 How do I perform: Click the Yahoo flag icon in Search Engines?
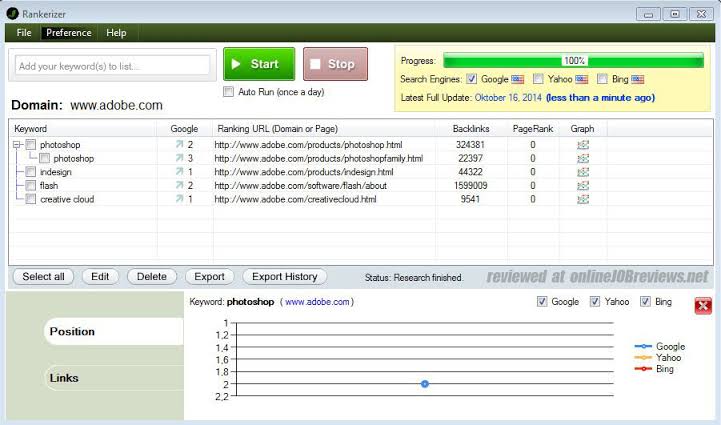(581, 79)
